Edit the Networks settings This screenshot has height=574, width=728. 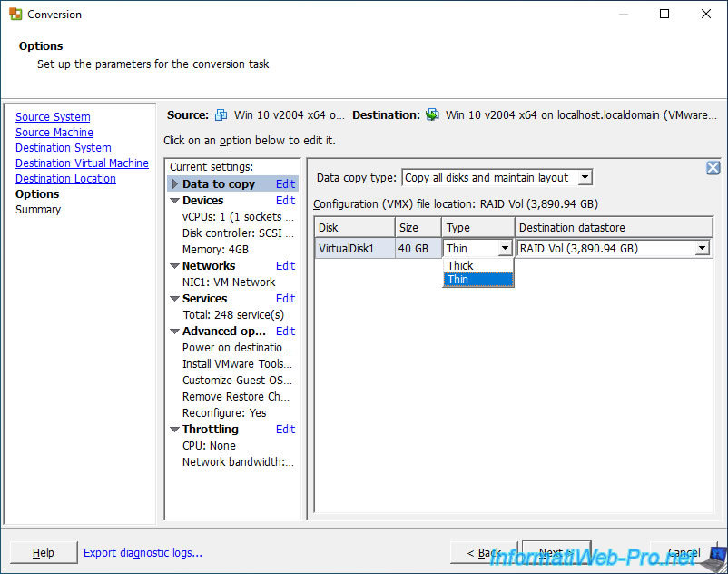pos(285,266)
